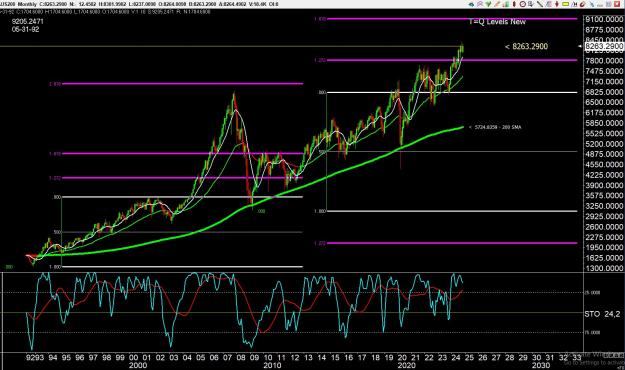
Task: Click the 2030 decade label on time axis
Action: (x=541, y=365)
